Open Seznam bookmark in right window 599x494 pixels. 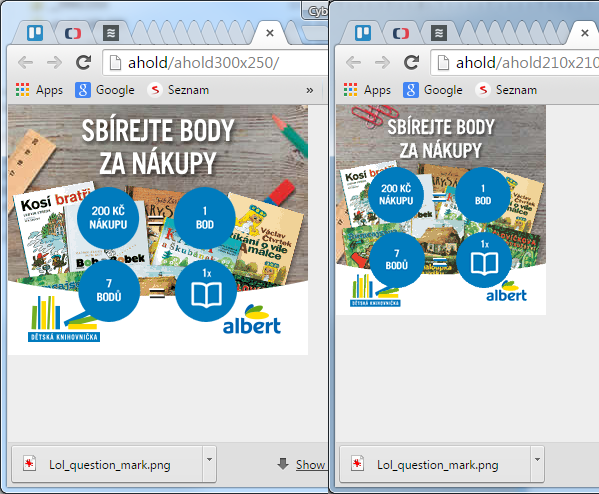506,90
